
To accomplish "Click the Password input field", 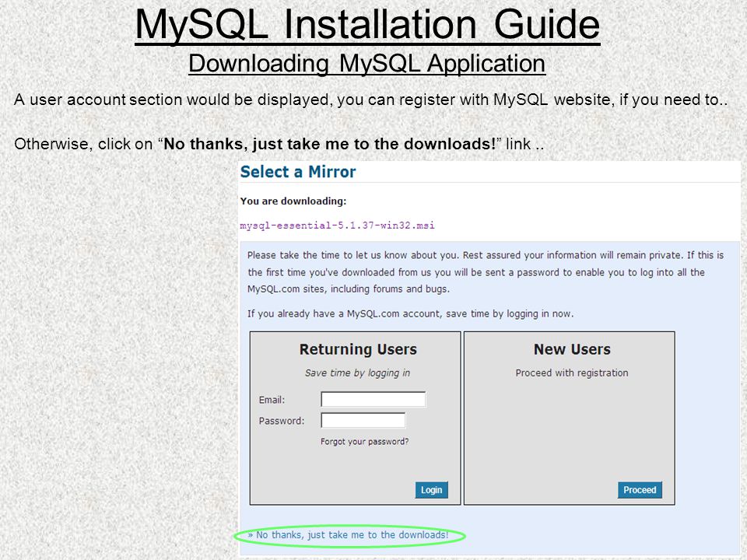I will (x=363, y=421).
